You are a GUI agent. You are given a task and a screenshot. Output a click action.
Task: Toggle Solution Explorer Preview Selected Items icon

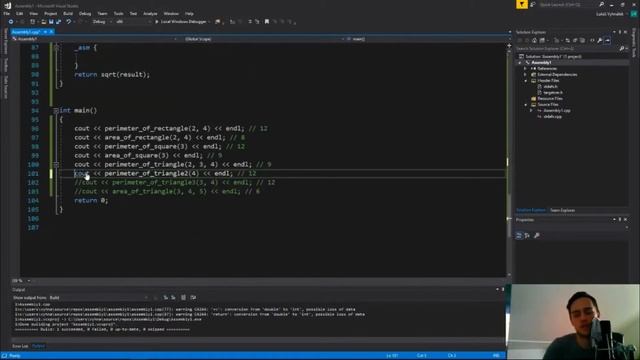click(607, 40)
